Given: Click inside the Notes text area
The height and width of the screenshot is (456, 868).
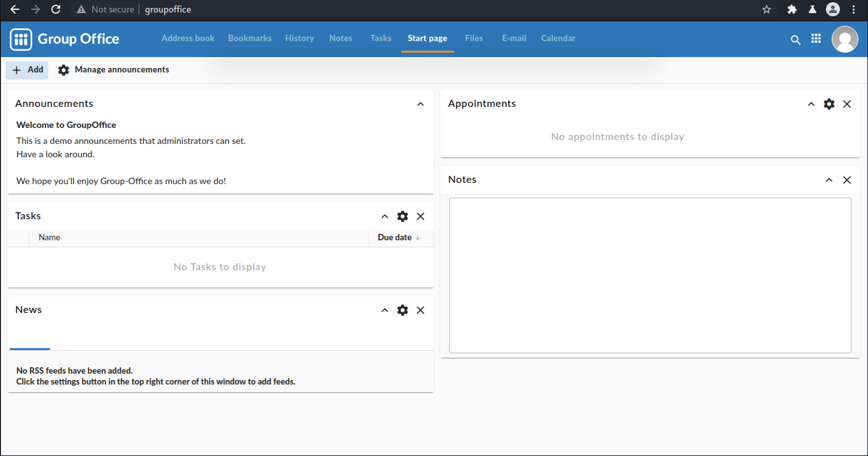Looking at the screenshot, I should [x=650, y=275].
